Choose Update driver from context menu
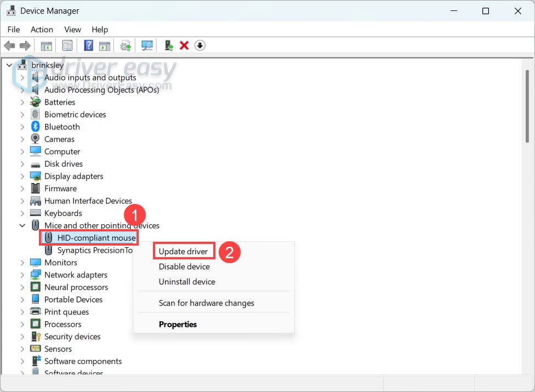535x392 pixels. coord(183,252)
